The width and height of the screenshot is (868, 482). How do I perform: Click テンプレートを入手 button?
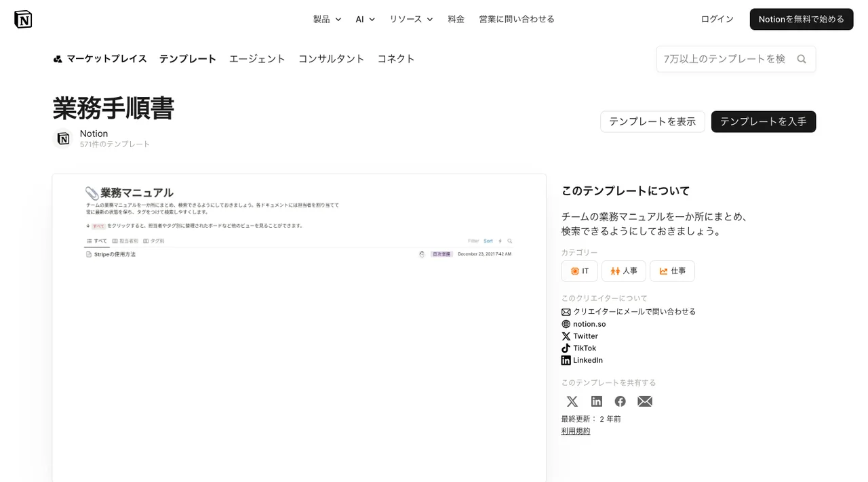pyautogui.click(x=764, y=121)
